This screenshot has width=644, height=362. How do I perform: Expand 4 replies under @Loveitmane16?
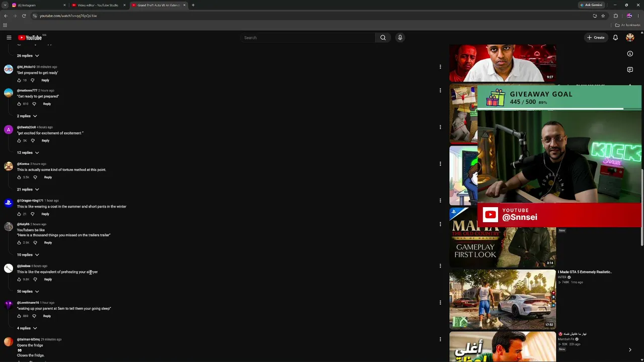pyautogui.click(x=27, y=328)
